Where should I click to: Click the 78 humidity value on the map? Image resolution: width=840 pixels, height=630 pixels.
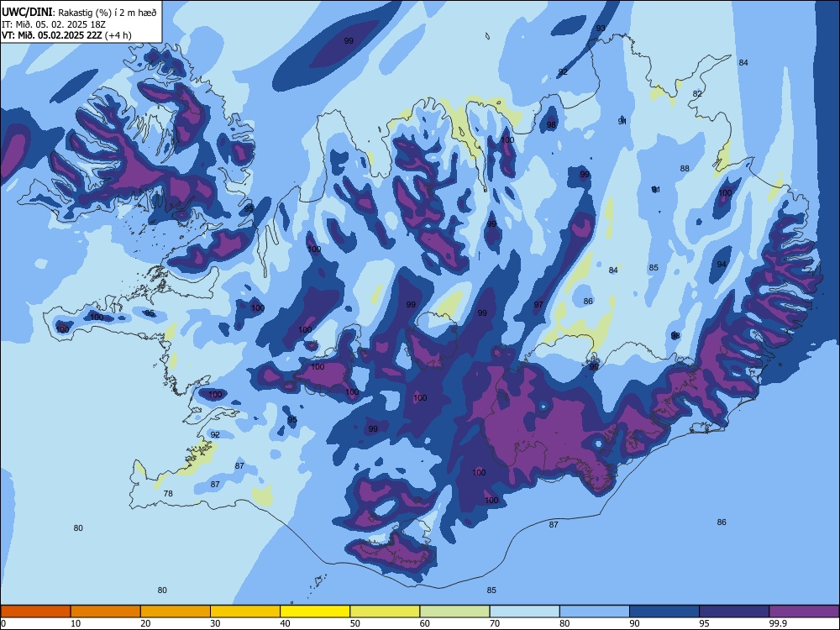coord(168,493)
